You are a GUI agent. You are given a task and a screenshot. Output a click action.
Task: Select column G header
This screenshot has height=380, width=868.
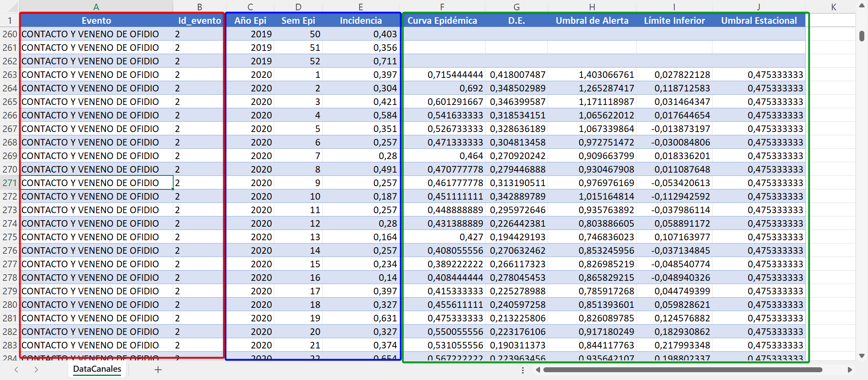click(516, 7)
